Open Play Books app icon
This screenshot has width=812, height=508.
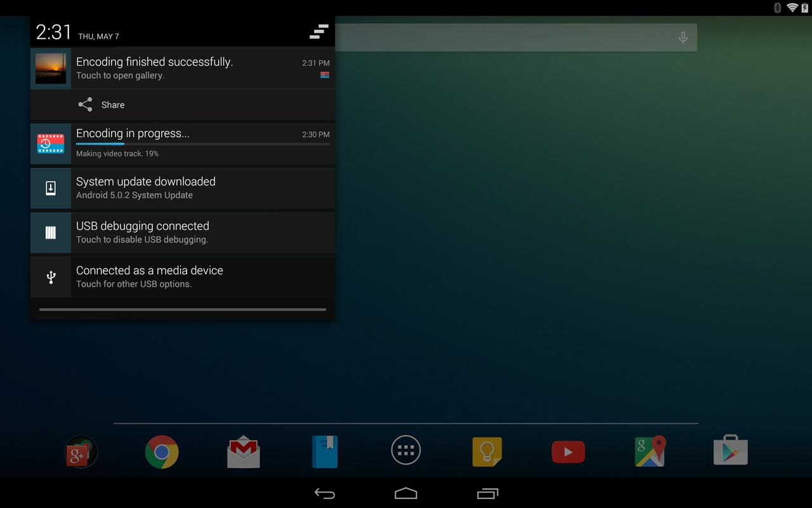pyautogui.click(x=325, y=452)
